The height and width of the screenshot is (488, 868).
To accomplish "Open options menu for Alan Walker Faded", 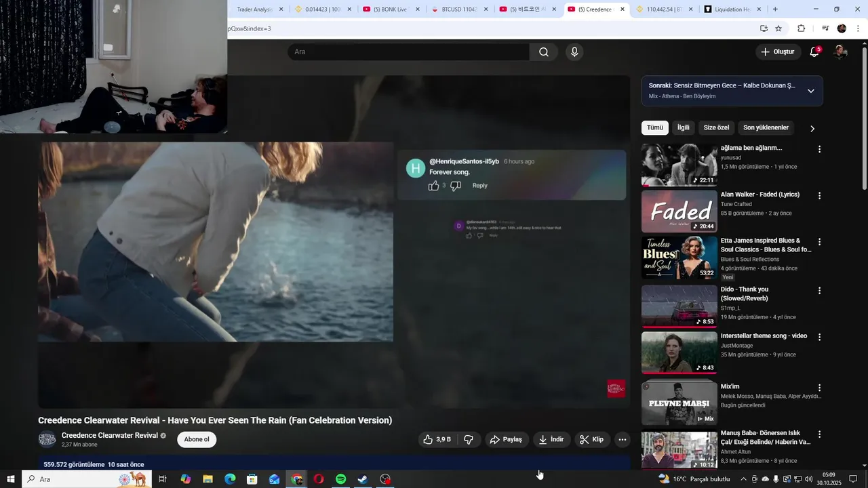I will tap(819, 196).
